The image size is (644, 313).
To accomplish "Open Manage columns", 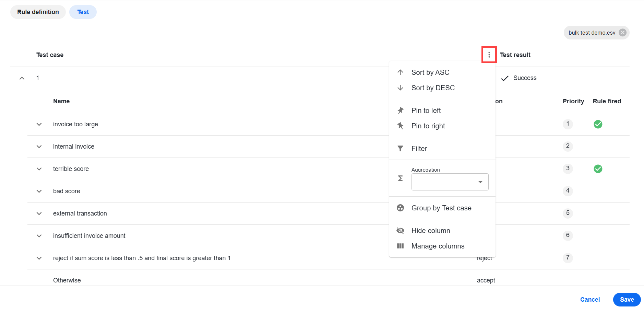I will [x=442, y=246].
